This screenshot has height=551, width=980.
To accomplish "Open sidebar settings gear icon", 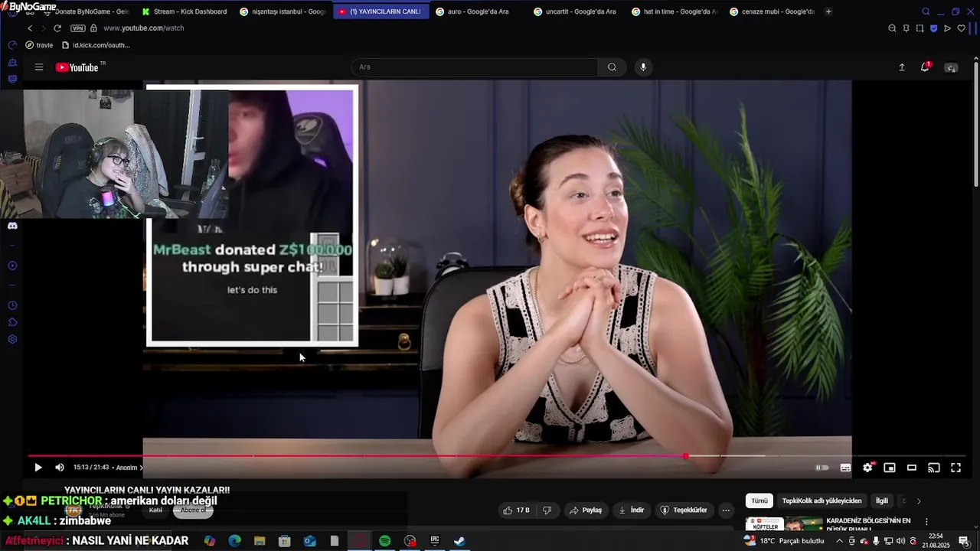I will tap(12, 339).
